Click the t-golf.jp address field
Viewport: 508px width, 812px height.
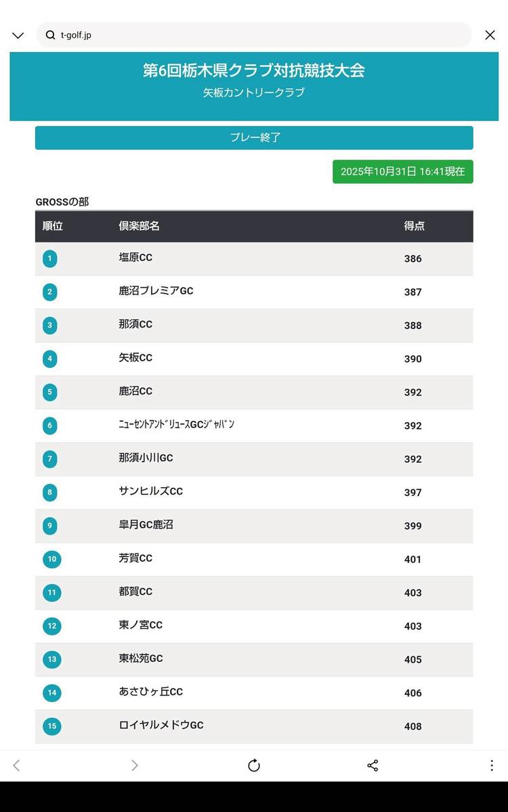(257, 35)
